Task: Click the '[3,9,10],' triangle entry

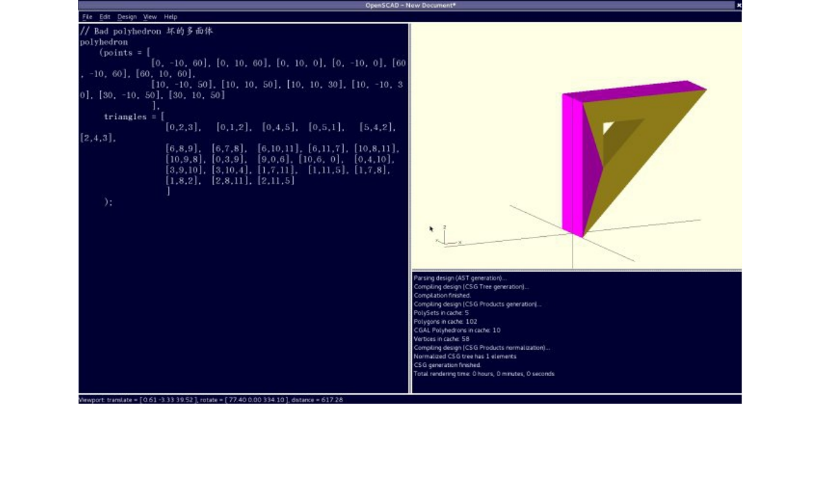Action: tap(185, 170)
